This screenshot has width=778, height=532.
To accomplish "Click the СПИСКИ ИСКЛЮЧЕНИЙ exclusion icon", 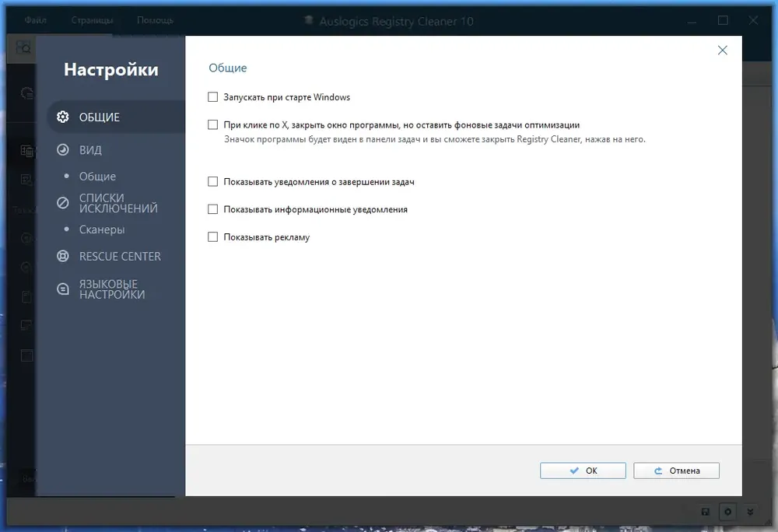I will 62,203.
